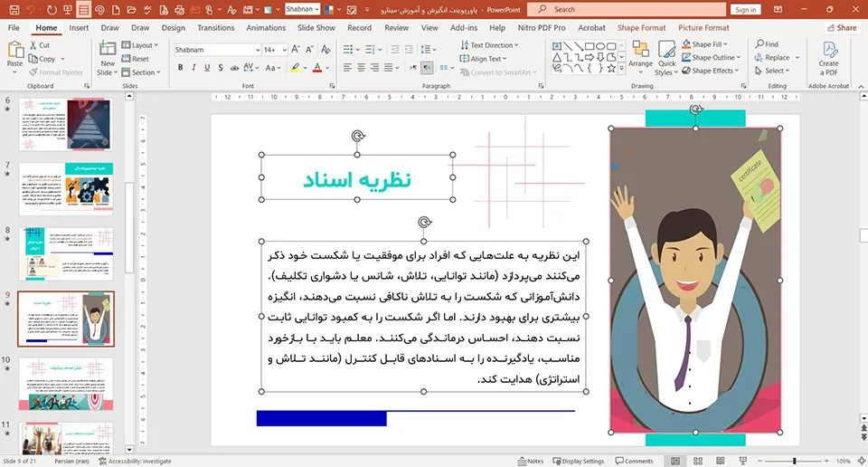Select slide 10 thumbnail

coord(66,384)
